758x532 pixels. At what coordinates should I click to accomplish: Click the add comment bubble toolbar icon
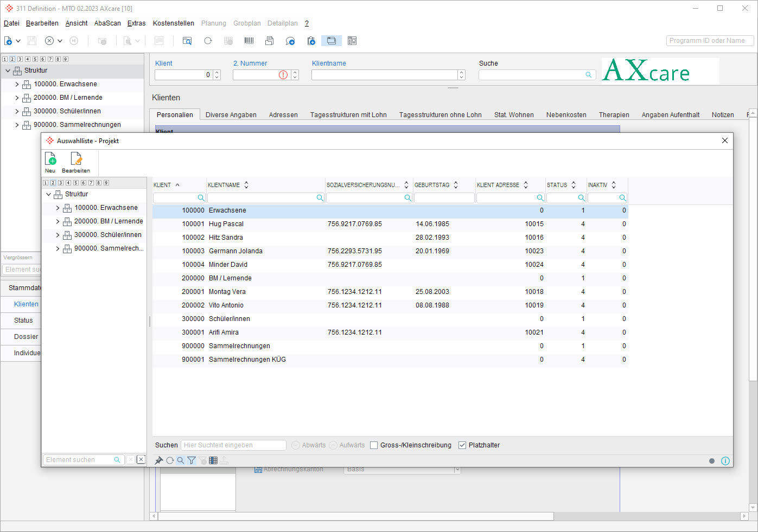tap(290, 41)
